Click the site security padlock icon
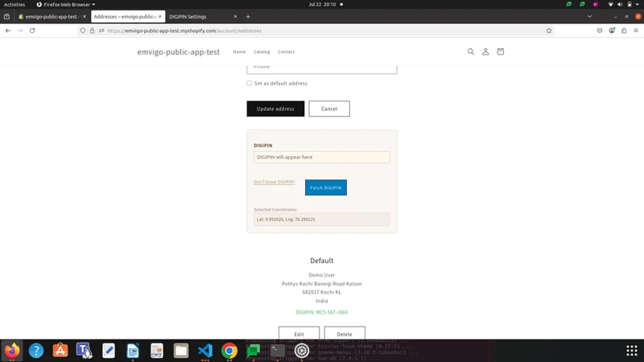 click(92, 31)
